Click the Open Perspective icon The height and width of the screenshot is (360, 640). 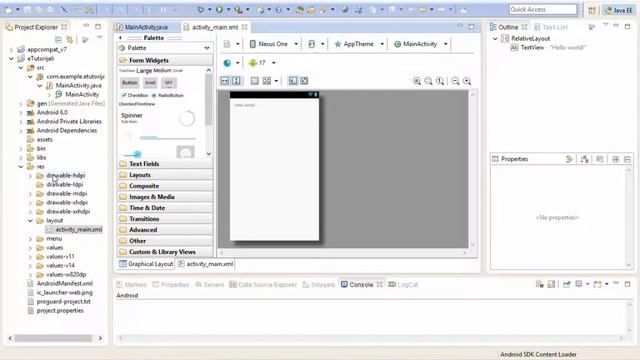[592, 10]
